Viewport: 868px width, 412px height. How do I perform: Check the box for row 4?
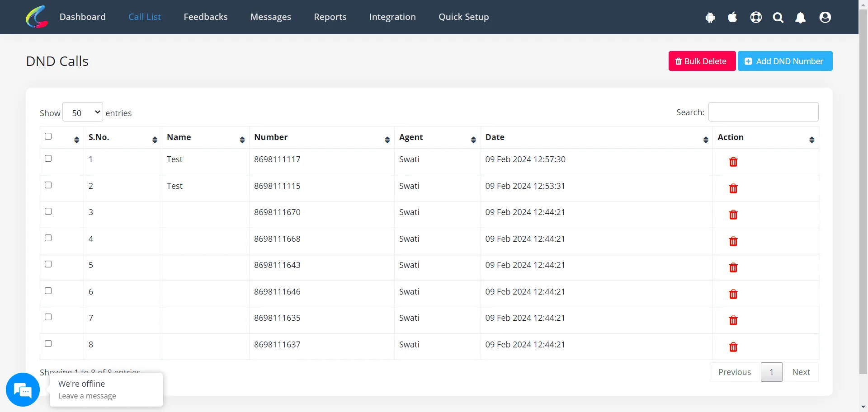pyautogui.click(x=48, y=238)
